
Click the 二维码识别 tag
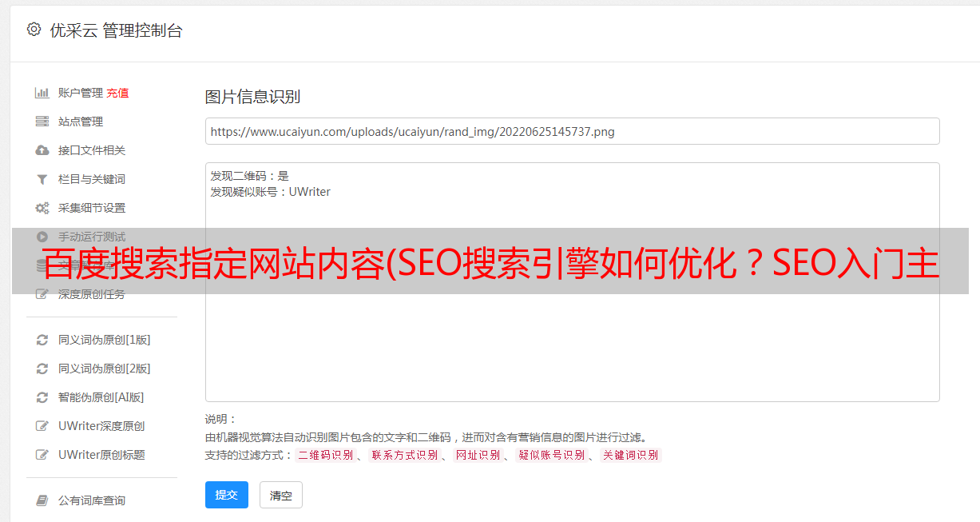coord(325,455)
